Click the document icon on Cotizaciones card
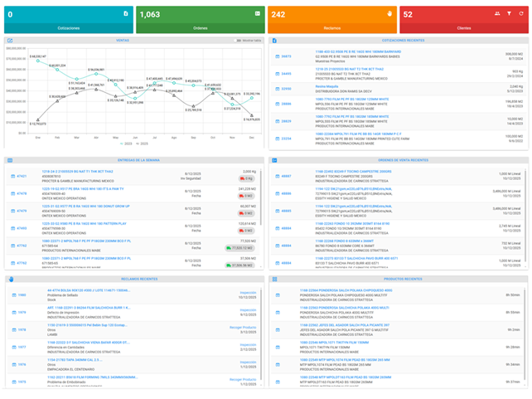This screenshot has height=399, width=532. 125,14
